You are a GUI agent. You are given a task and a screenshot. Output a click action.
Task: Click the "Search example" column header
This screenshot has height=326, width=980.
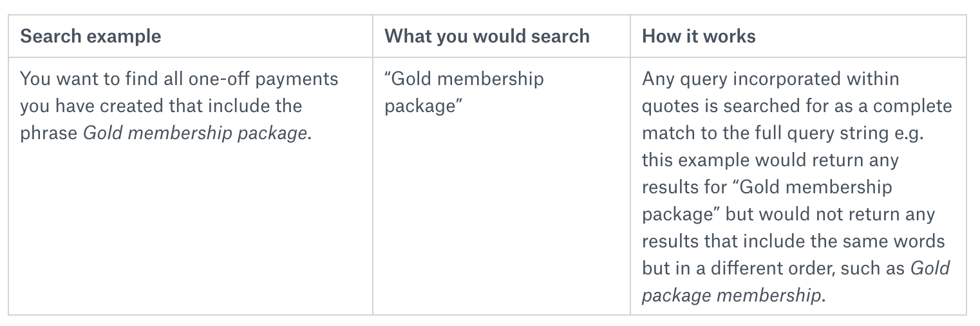tap(90, 36)
